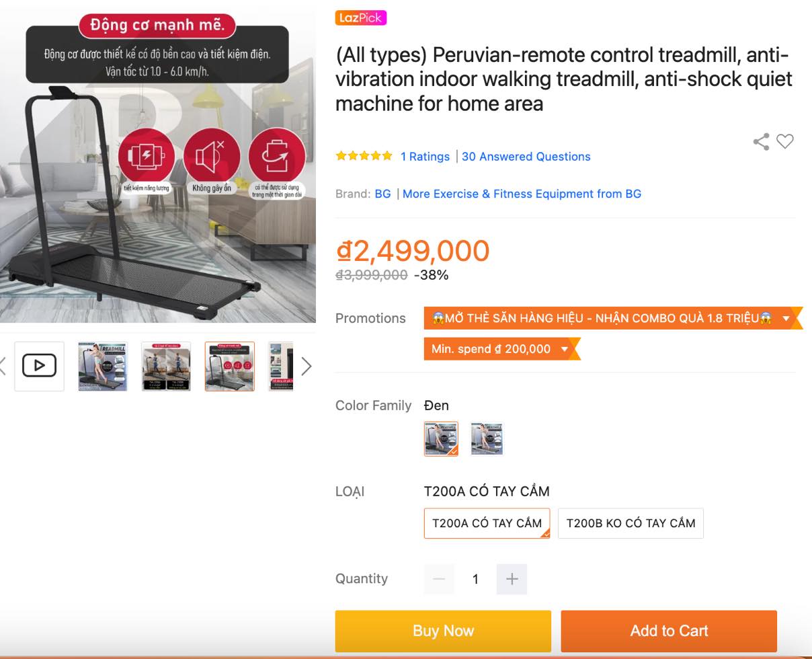Open the 1 Ratings link
This screenshot has width=812, height=659.
(x=425, y=157)
